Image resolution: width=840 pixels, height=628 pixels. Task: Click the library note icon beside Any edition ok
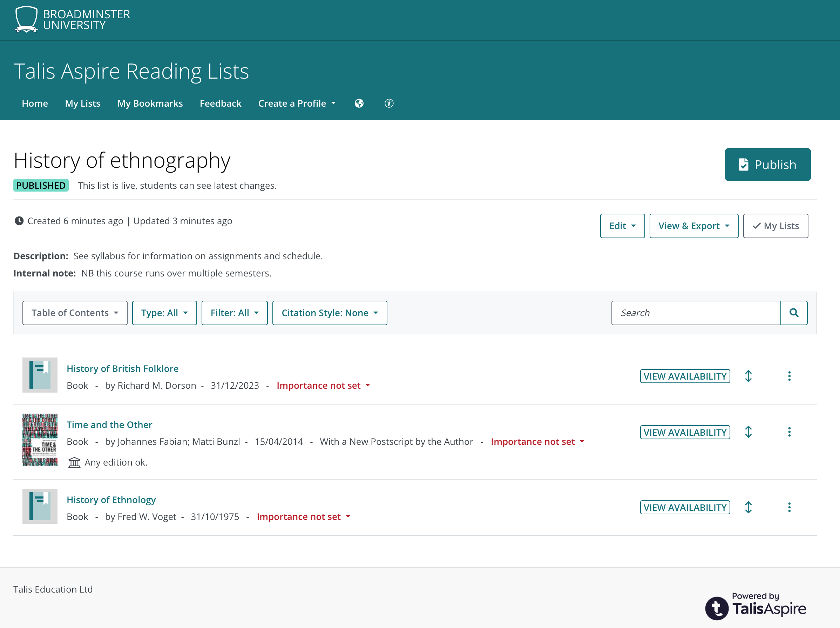coord(74,462)
